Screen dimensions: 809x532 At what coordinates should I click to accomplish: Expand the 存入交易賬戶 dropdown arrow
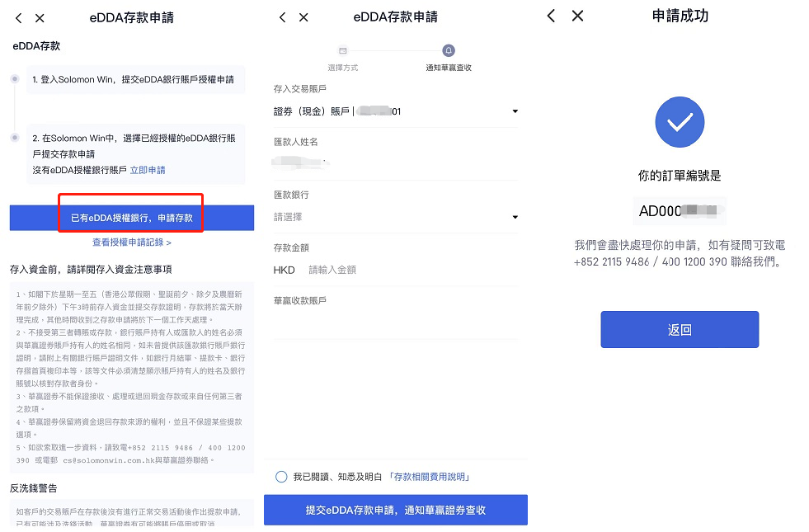tap(515, 111)
